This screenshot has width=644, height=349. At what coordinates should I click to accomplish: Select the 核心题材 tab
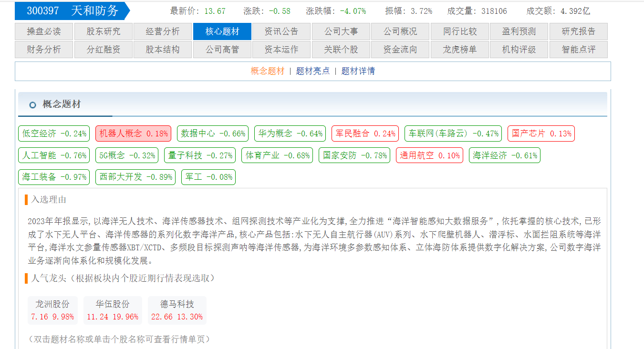point(222,31)
